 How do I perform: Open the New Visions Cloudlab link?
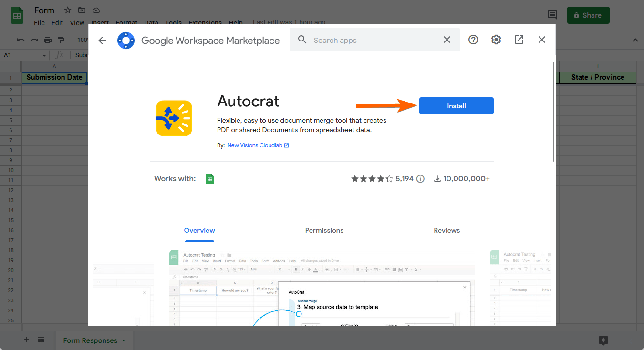pos(258,145)
